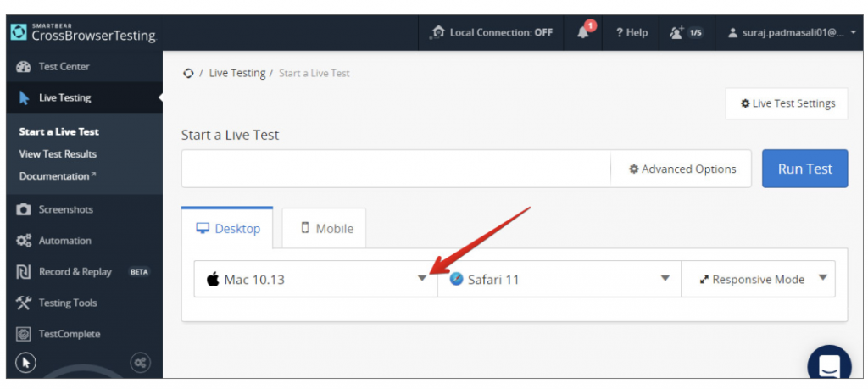Click the home breadcrumb icon
The height and width of the screenshot is (389, 868).
point(188,73)
